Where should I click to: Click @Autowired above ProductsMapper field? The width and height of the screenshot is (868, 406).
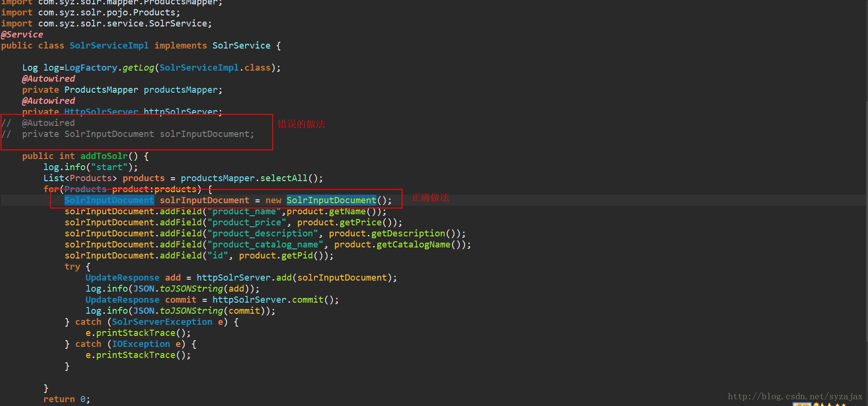[49, 79]
